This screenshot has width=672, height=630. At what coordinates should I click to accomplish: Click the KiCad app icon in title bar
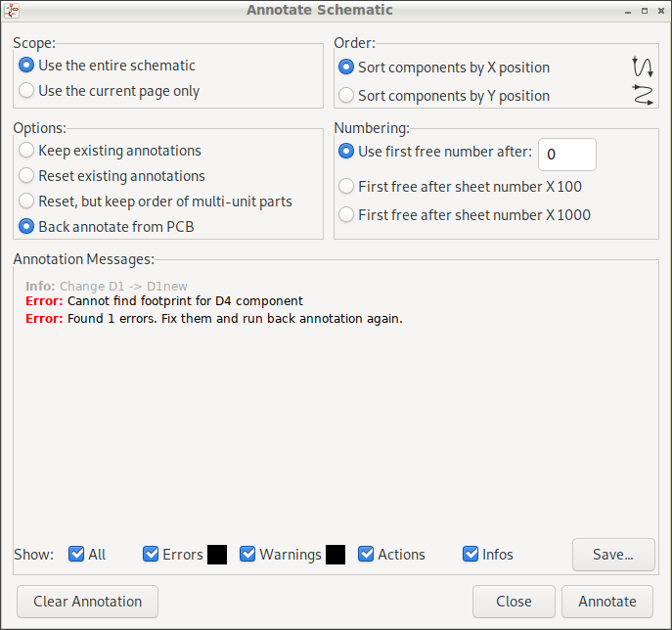(x=13, y=11)
